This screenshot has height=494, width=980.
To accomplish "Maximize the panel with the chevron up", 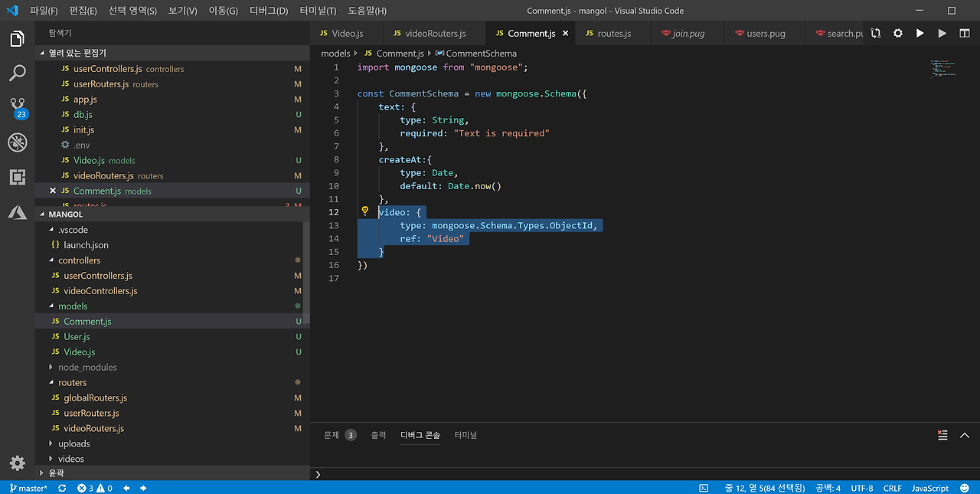I will click(964, 435).
